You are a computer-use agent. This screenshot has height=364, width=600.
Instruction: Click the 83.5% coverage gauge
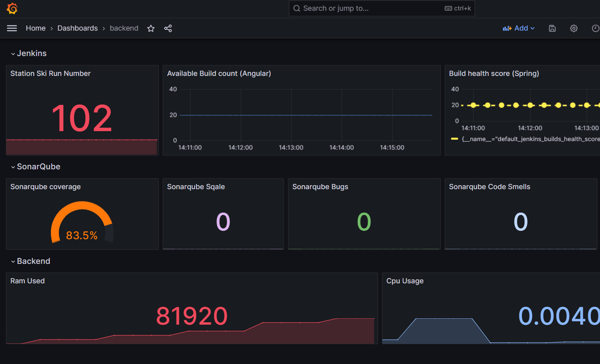tap(82, 223)
